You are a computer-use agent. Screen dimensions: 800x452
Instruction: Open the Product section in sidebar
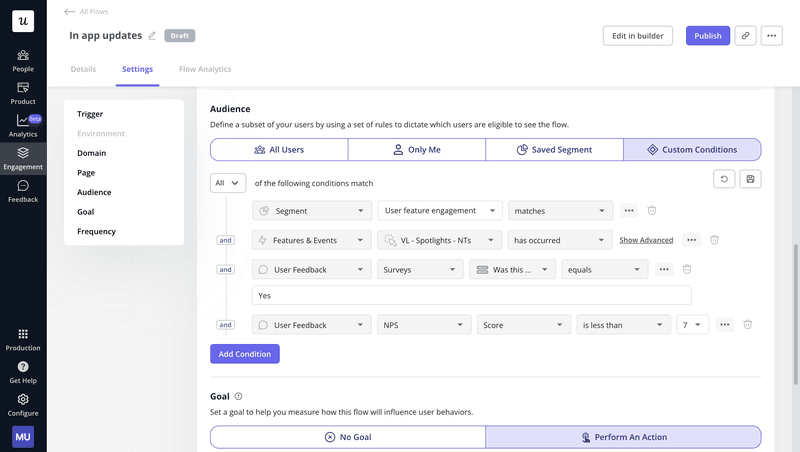[x=23, y=93]
